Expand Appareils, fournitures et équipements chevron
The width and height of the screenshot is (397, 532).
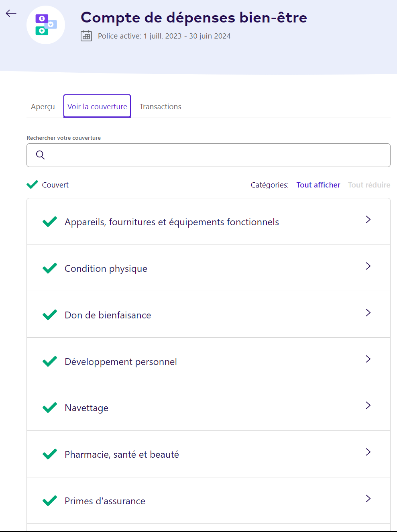pyautogui.click(x=368, y=220)
